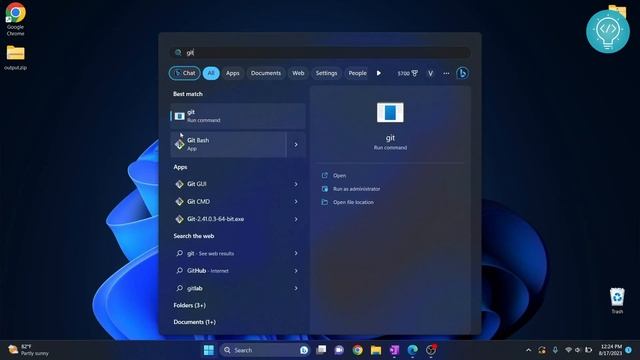
Task: Switch to the Web filter tab
Action: tap(298, 73)
